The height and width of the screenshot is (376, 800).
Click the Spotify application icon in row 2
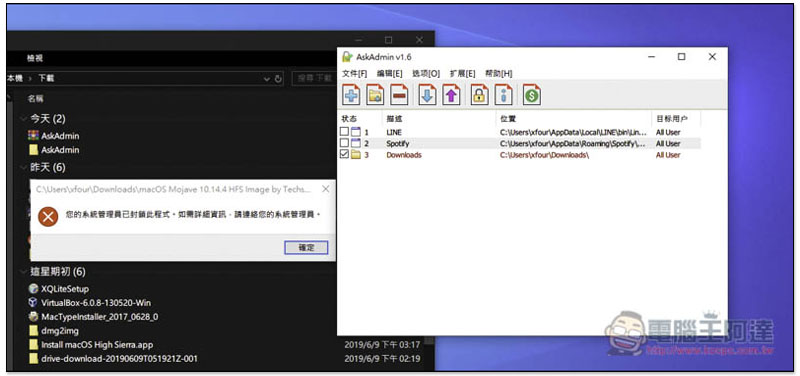pyautogui.click(x=356, y=143)
